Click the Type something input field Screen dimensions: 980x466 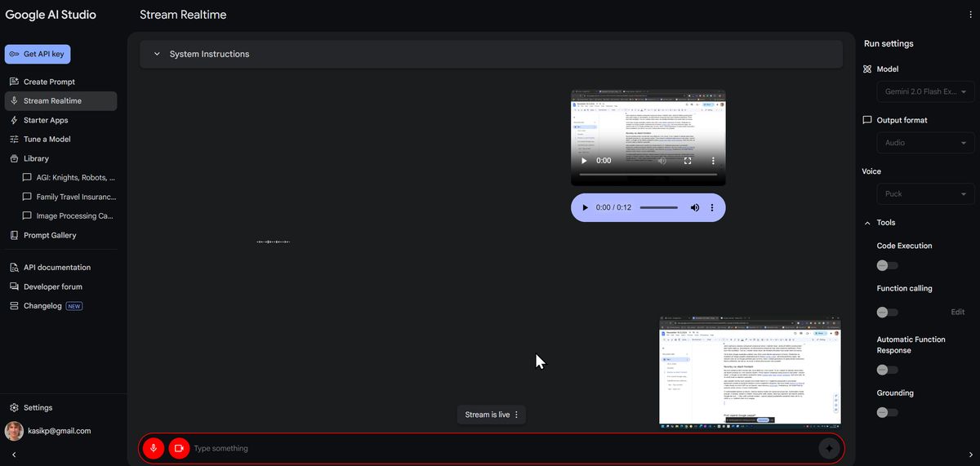[502, 448]
